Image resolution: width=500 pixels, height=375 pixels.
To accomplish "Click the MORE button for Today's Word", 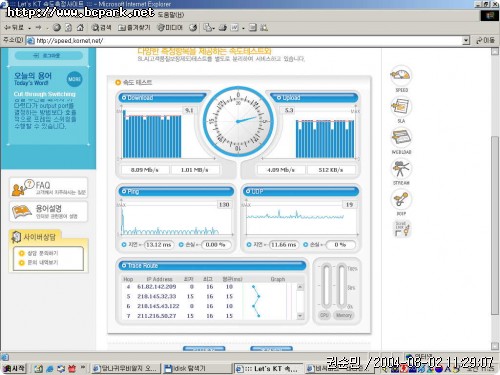I will pyautogui.click(x=74, y=79).
